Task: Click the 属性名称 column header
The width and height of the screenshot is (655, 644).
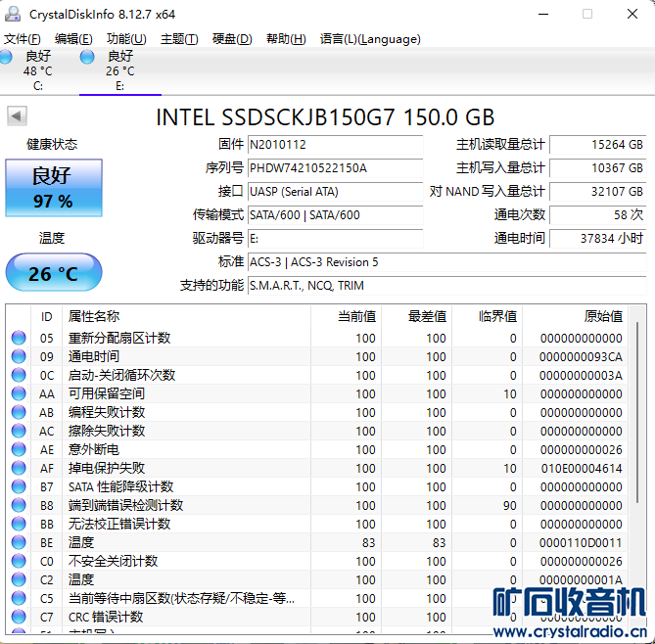Action: click(x=94, y=316)
